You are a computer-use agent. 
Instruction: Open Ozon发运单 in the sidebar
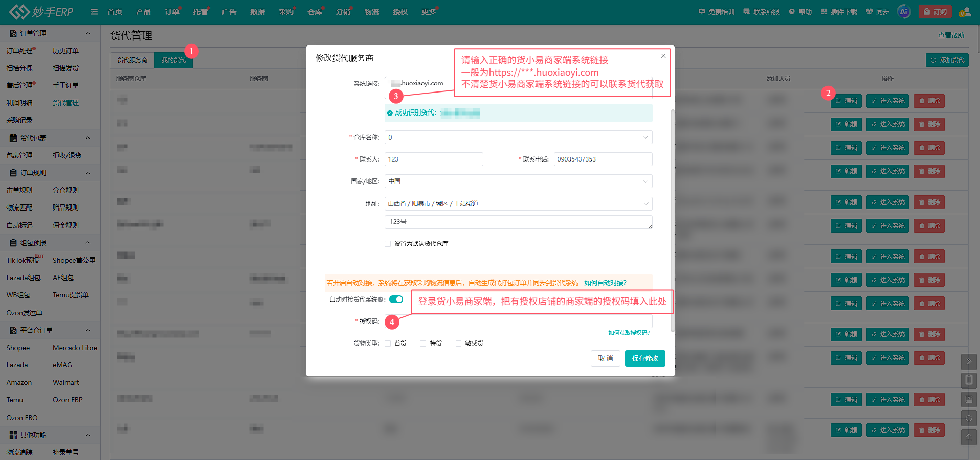(24, 313)
